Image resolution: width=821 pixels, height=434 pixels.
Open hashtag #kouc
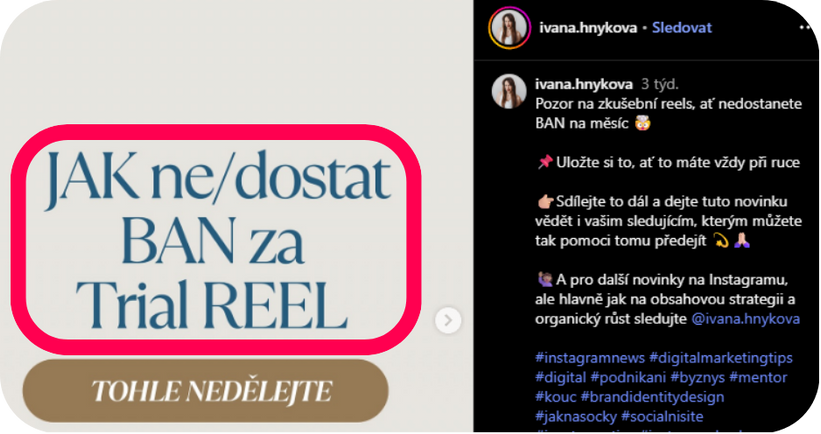pyautogui.click(x=556, y=397)
